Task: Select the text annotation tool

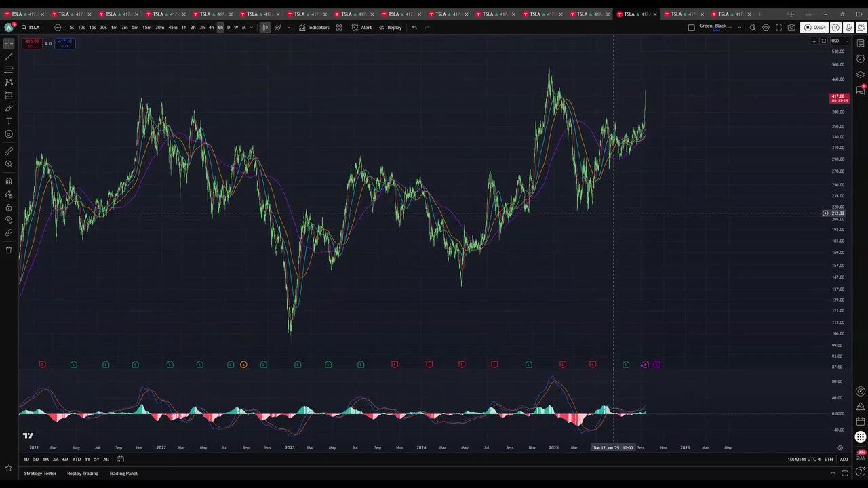Action: click(x=9, y=121)
